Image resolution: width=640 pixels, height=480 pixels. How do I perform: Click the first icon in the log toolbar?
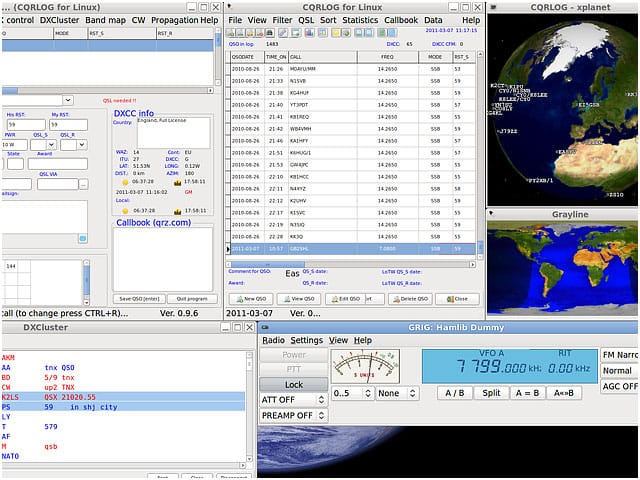coord(231,33)
